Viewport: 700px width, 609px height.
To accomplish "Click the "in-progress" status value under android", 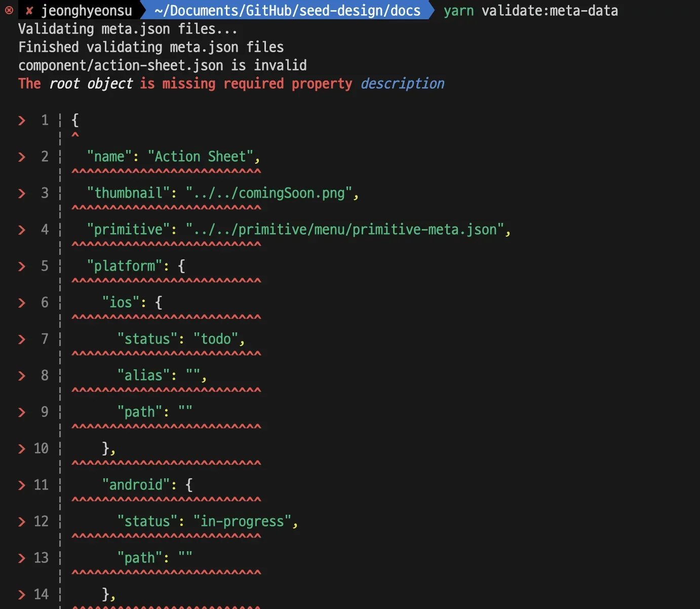I will pyautogui.click(x=242, y=521).
